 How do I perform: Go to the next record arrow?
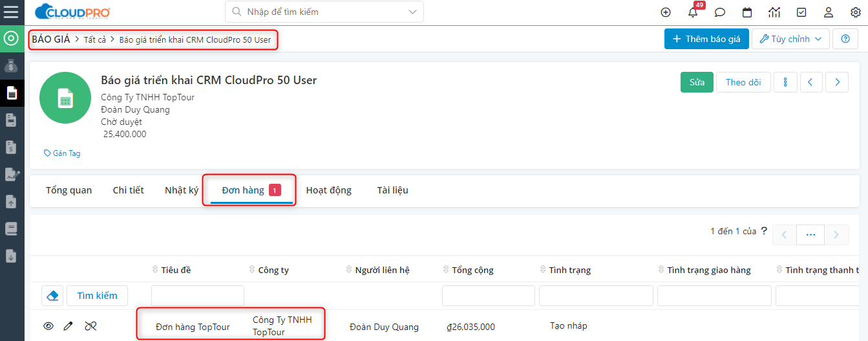pyautogui.click(x=838, y=82)
